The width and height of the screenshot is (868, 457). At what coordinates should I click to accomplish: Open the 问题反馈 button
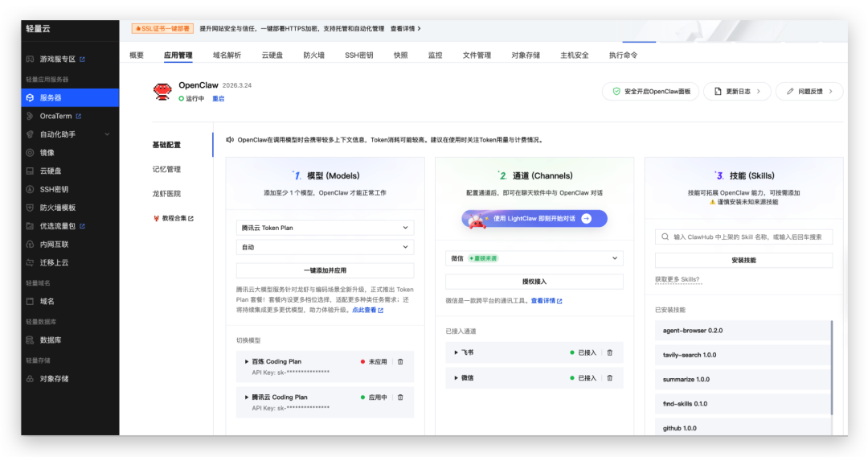click(x=809, y=92)
